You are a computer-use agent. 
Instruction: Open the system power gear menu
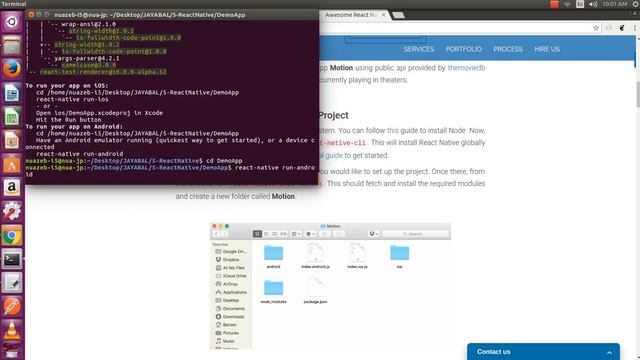pos(636,4)
